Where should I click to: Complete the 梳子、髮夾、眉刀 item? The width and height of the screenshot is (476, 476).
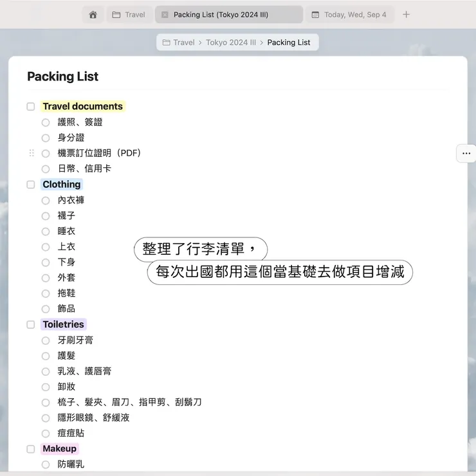(x=46, y=403)
